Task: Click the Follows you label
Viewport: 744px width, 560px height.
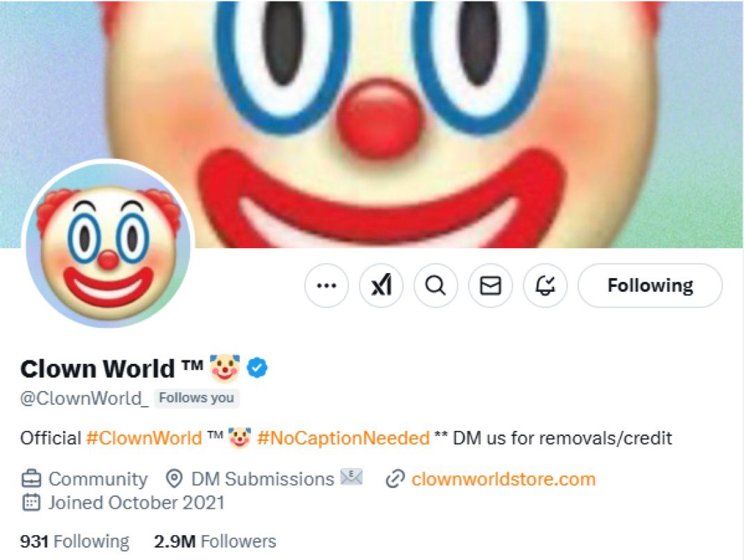Action: tap(196, 398)
